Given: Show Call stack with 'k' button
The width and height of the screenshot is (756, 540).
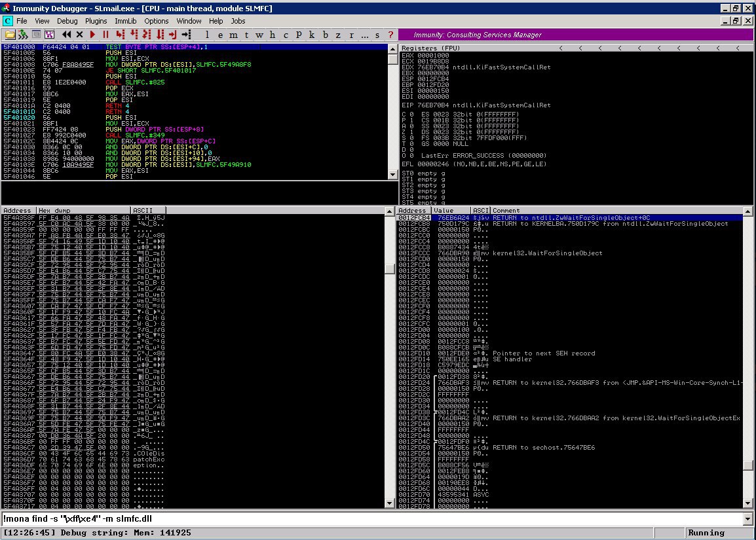Looking at the screenshot, I should click(312, 35).
